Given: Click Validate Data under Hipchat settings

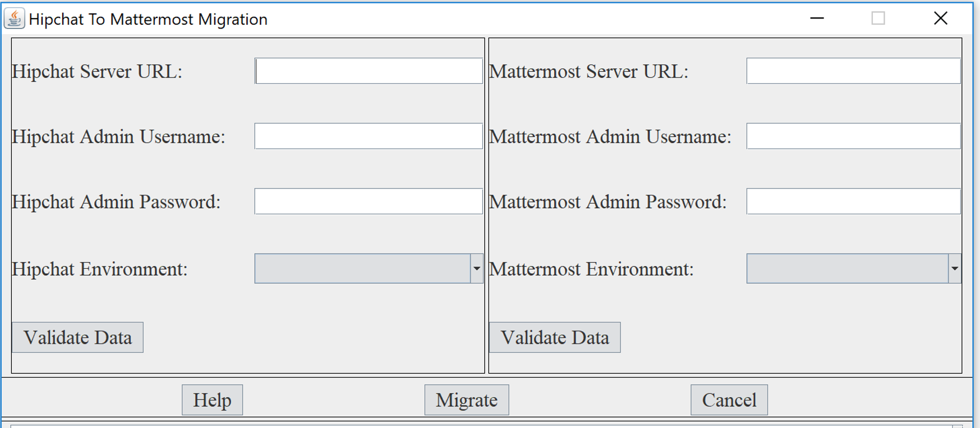Looking at the screenshot, I should (x=77, y=337).
